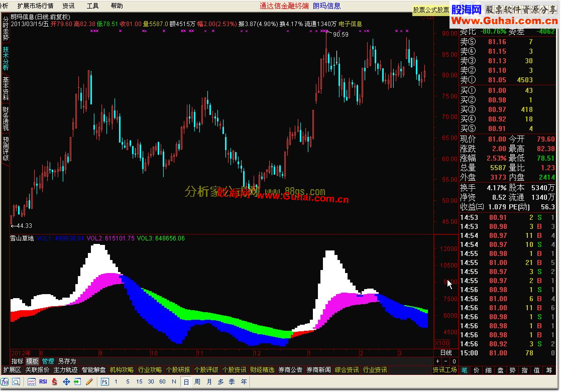
Task: Open the 行业资讯 tab
Action: 375,370
